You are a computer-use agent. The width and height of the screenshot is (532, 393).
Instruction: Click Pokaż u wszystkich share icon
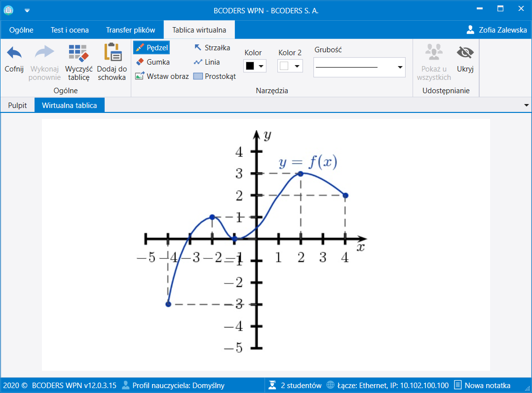434,52
